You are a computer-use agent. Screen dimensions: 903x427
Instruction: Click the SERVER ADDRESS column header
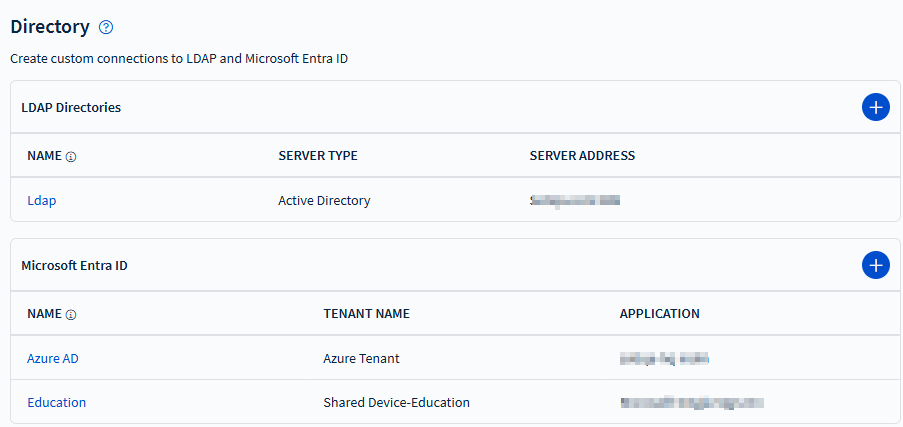tap(582, 156)
